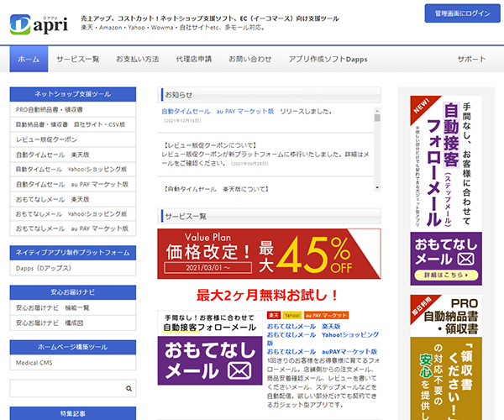
Task: Select レビュー販促クーポン sidebar link
Action: pyautogui.click(x=73, y=139)
